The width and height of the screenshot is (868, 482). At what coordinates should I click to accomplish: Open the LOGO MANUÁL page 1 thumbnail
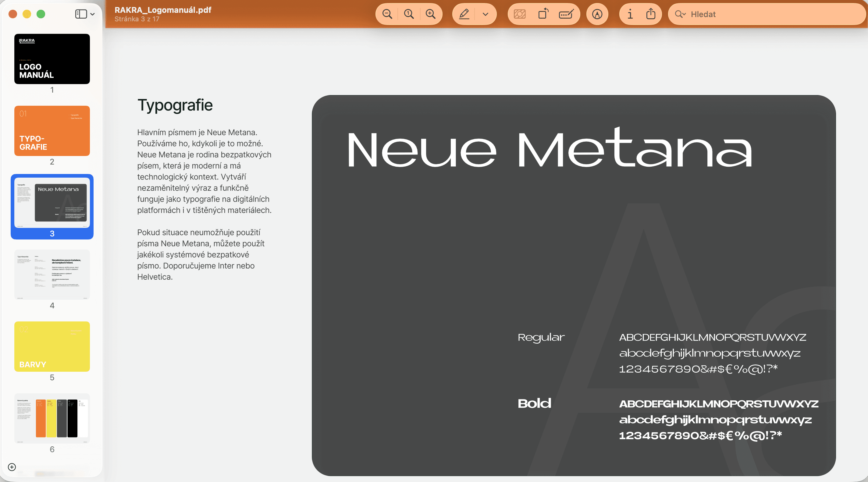52,59
